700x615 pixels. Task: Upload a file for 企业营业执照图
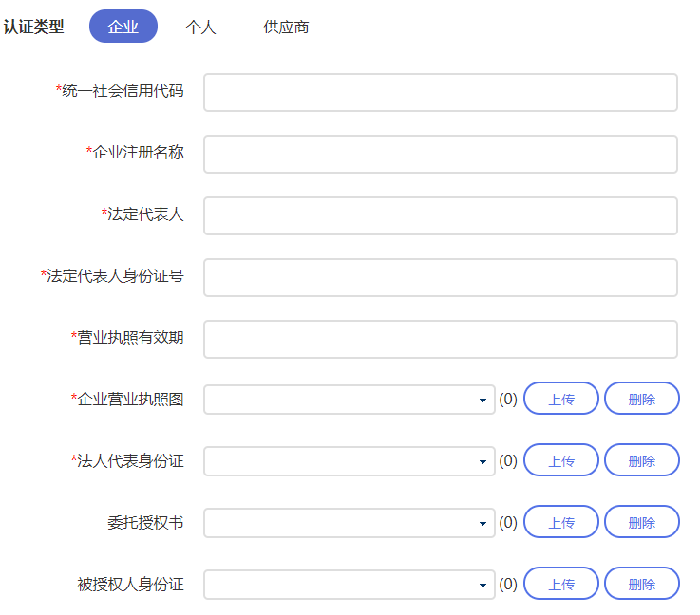pos(561,399)
